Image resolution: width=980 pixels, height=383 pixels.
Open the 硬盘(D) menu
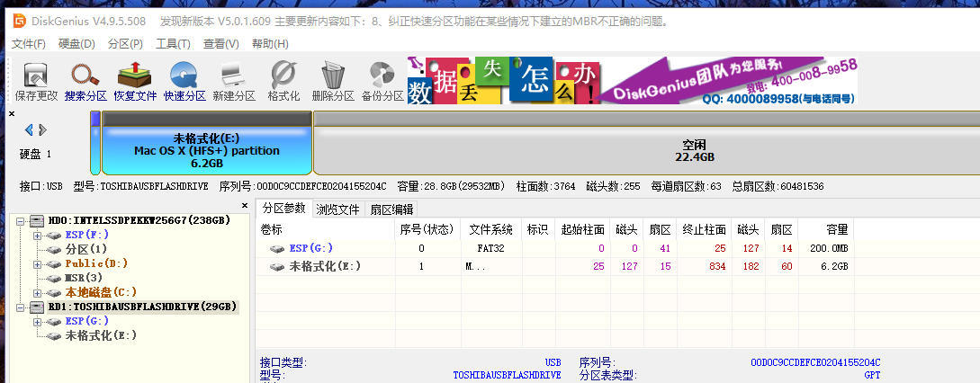pos(76,44)
